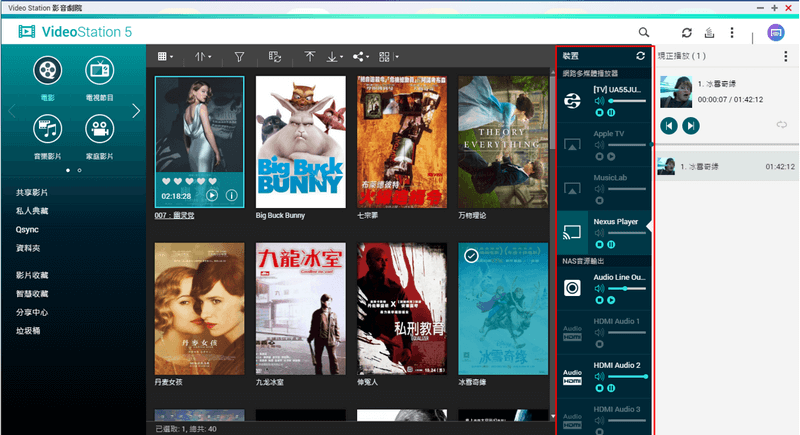Go to next category page arrow

click(x=136, y=111)
